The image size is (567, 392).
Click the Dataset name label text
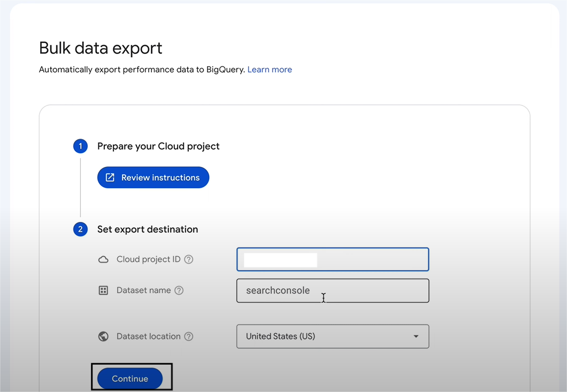(x=143, y=290)
